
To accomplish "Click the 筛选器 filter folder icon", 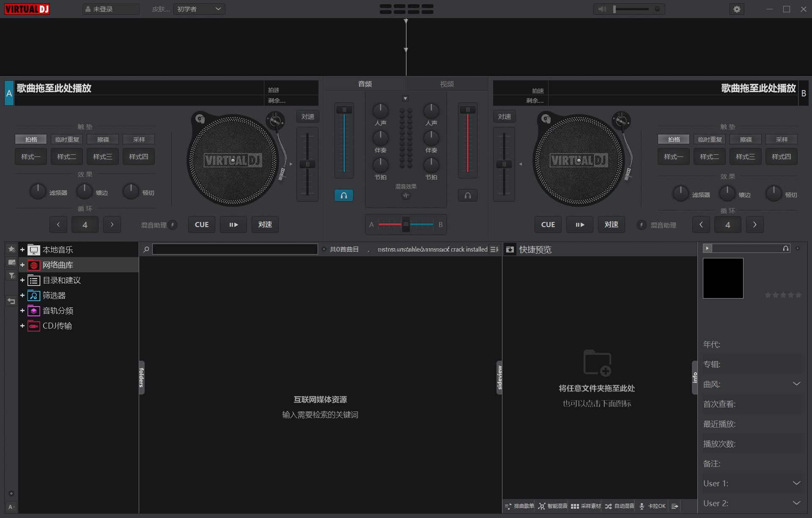I will (x=34, y=296).
